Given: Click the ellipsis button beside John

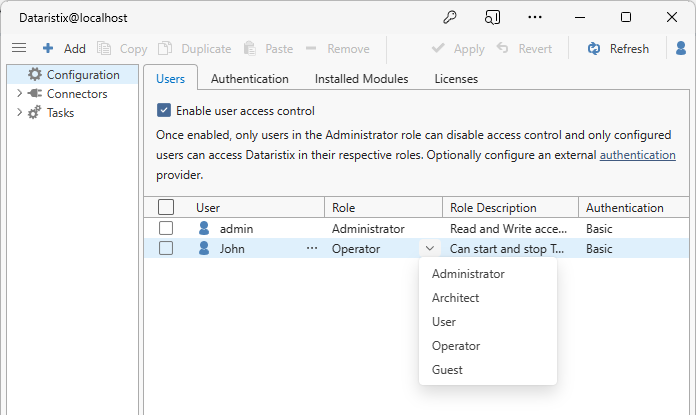Looking at the screenshot, I should point(312,249).
